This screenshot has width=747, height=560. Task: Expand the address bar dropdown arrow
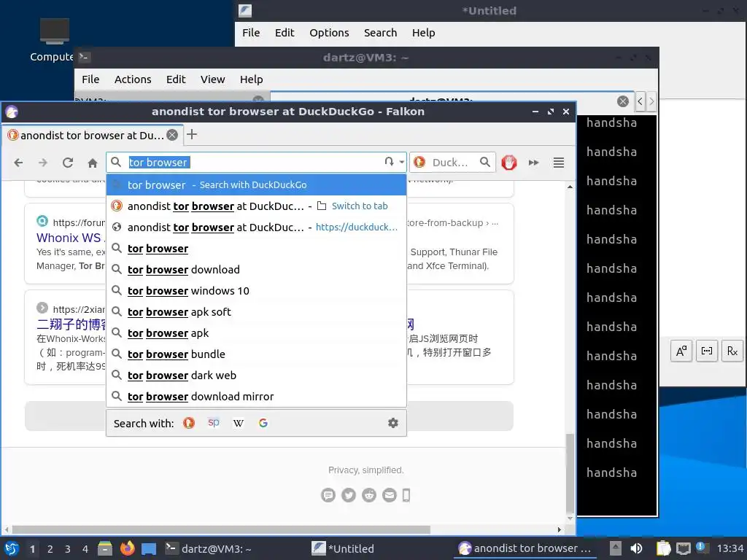[402, 163]
